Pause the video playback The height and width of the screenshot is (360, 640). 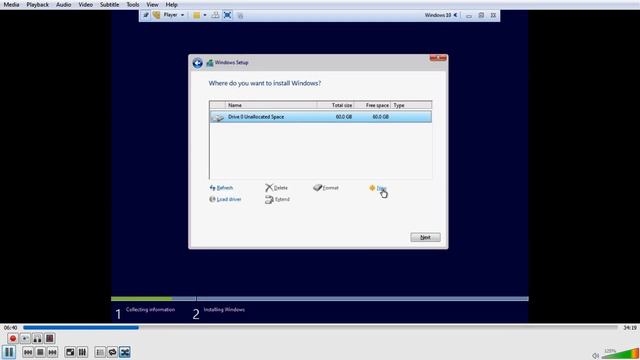9,352
